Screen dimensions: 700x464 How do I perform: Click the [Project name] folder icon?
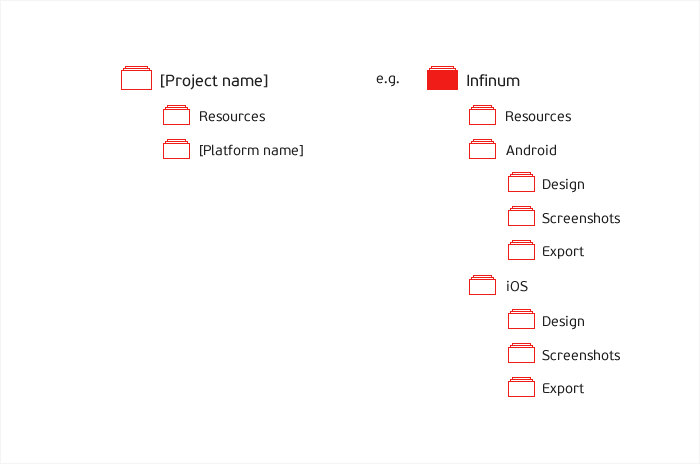(x=136, y=80)
